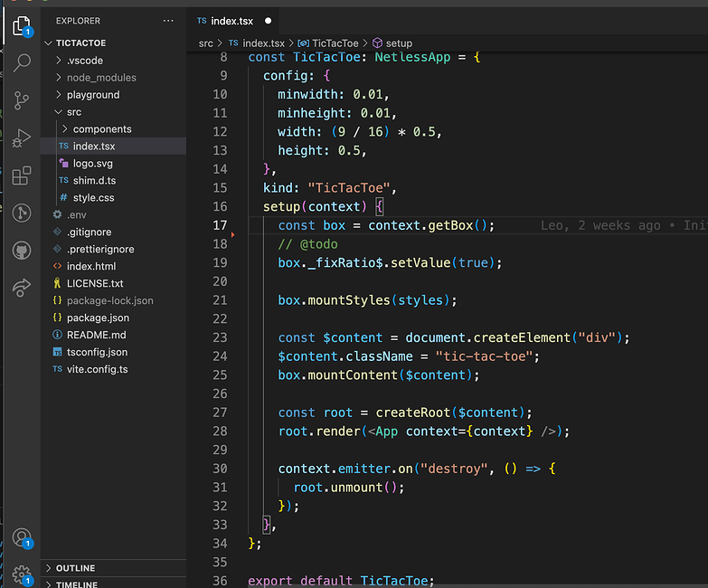Click the EXPLORER panel title
Screen dimensions: 708x588
coord(78,21)
